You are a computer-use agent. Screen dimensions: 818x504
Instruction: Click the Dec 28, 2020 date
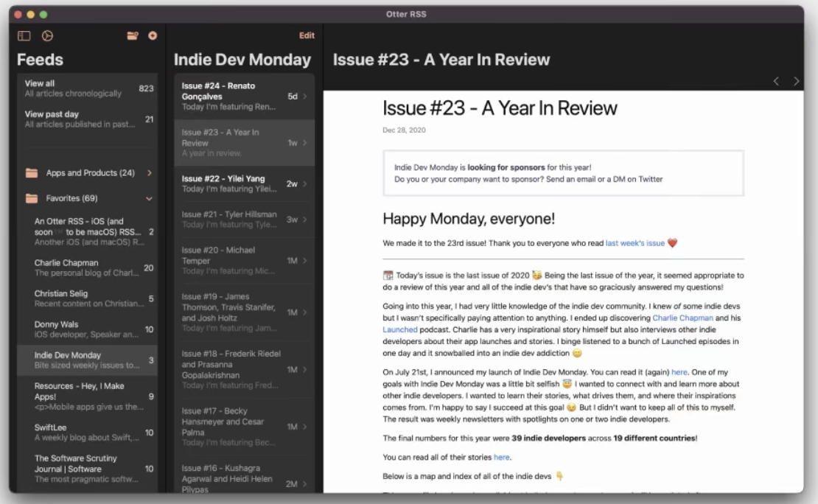coord(404,130)
